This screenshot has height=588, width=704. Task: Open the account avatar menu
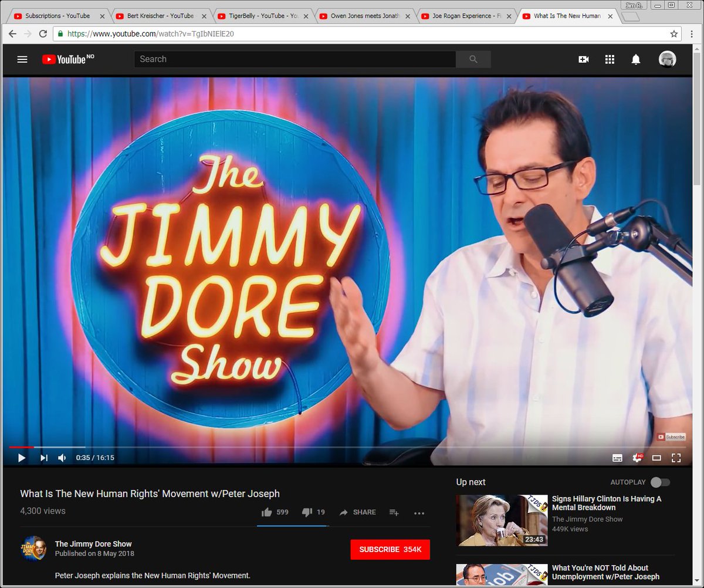coord(667,59)
